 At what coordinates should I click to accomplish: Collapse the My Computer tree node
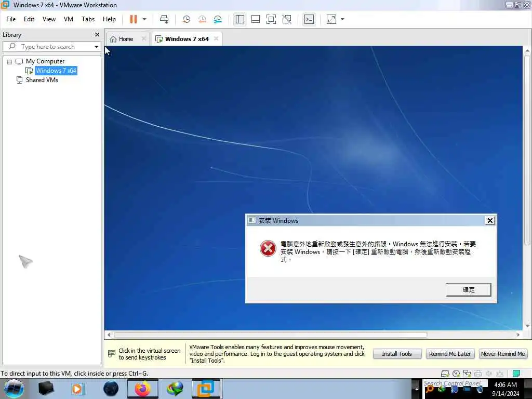(x=9, y=62)
